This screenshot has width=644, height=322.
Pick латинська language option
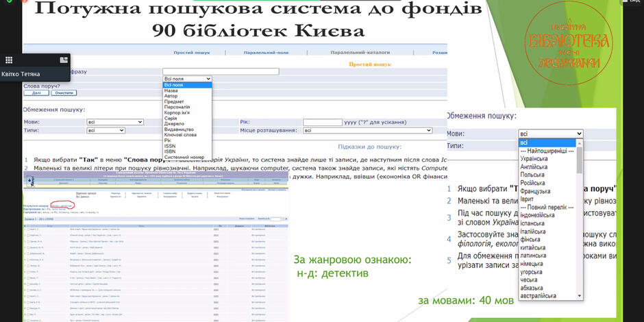(533, 256)
